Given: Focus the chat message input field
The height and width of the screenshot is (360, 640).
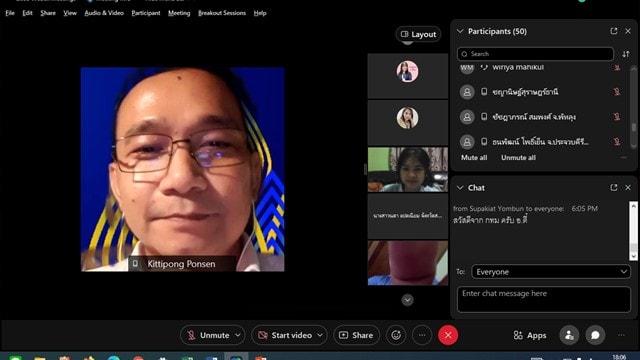Looking at the screenshot, I should tap(544, 300).
